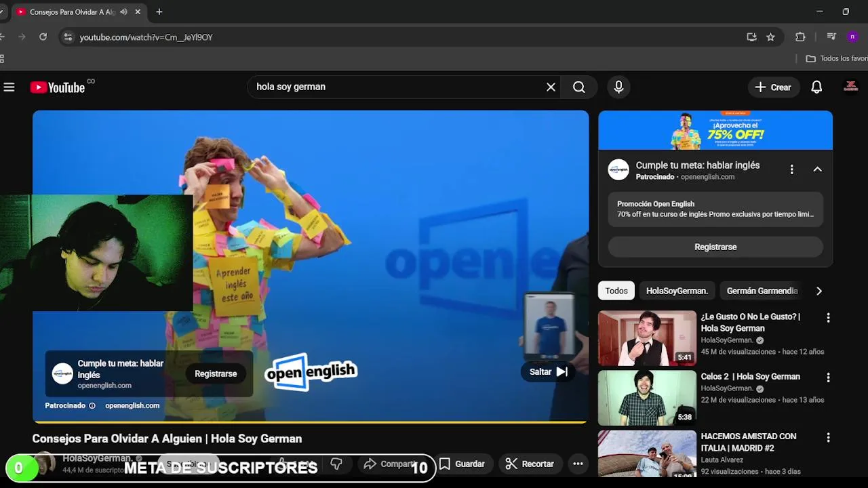The image size is (868, 488).
Task: Open options for '¿Le Gusto O No Le Gusto?' video
Action: [x=828, y=317]
